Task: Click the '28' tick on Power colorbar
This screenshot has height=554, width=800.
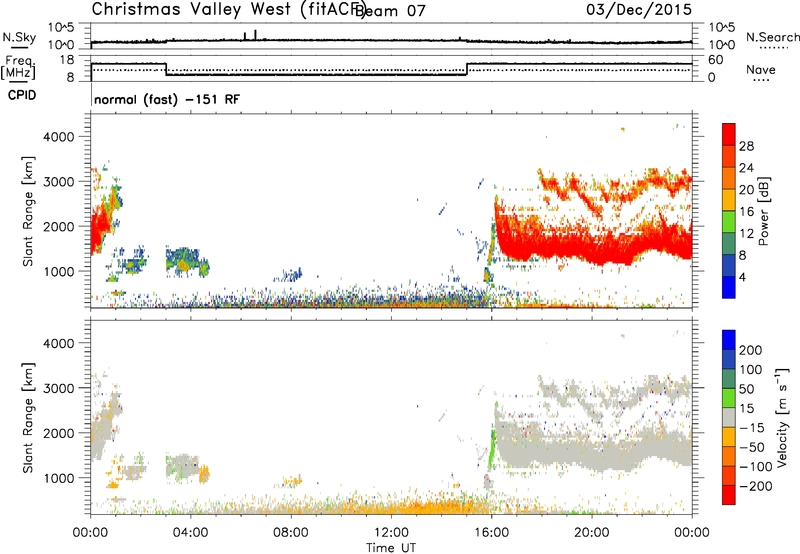Action: (746, 146)
